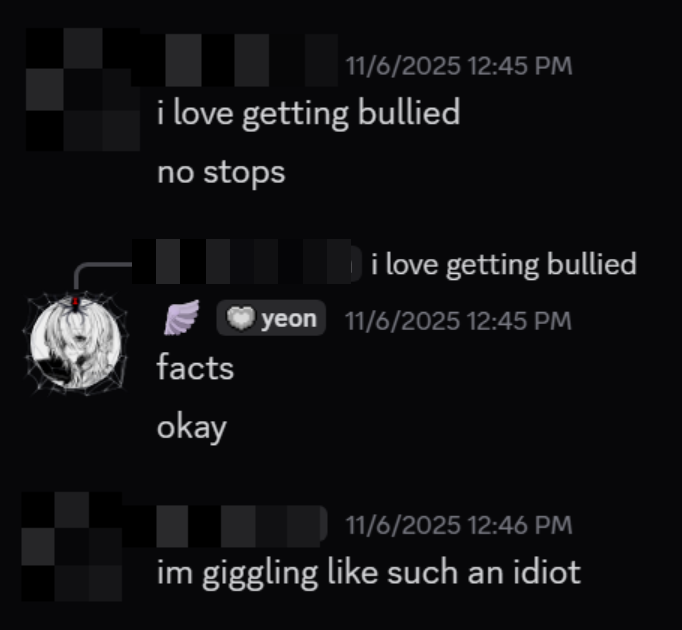Click the pixelated username in the reply preview
The width and height of the screenshot is (682, 630).
tap(247, 261)
